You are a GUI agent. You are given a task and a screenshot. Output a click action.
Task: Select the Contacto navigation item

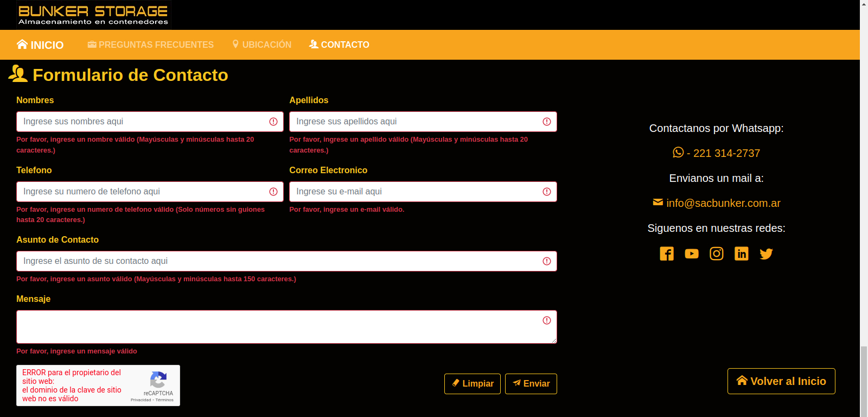339,45
